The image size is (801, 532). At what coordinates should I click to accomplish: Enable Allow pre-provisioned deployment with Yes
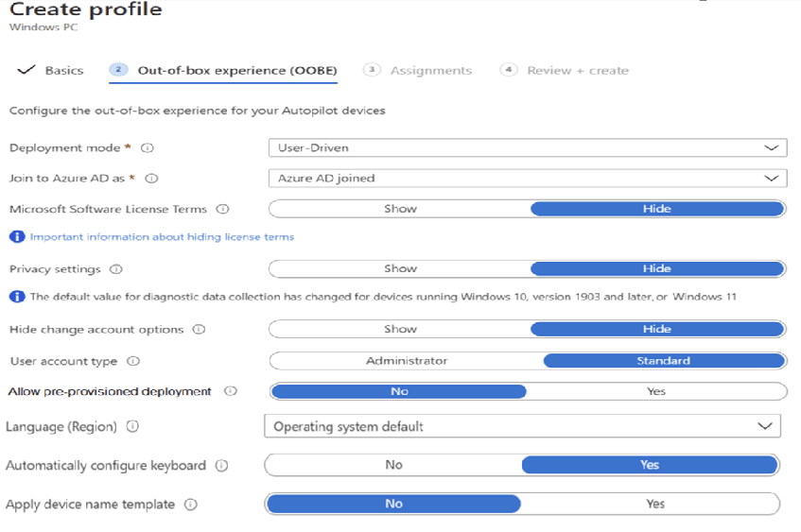click(656, 391)
